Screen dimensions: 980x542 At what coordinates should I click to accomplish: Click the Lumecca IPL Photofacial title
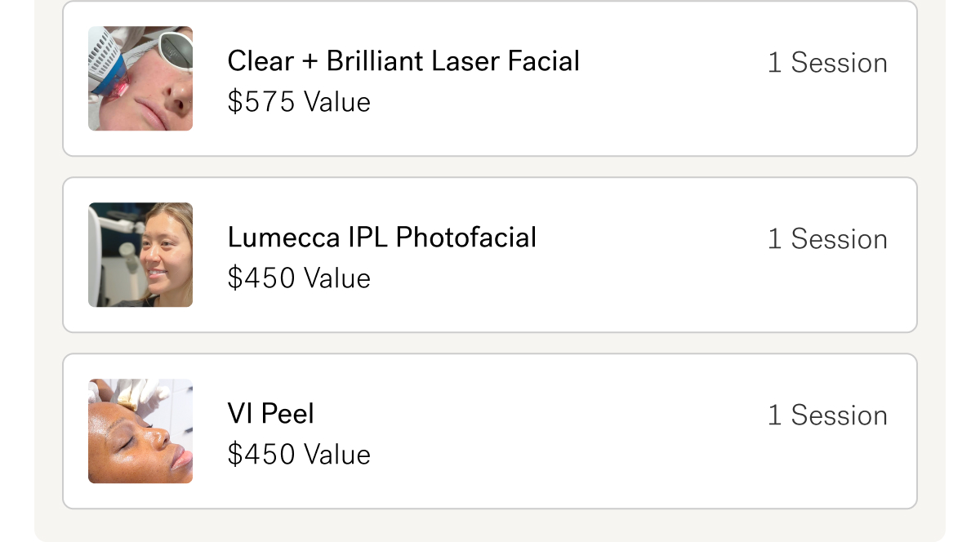click(x=382, y=238)
